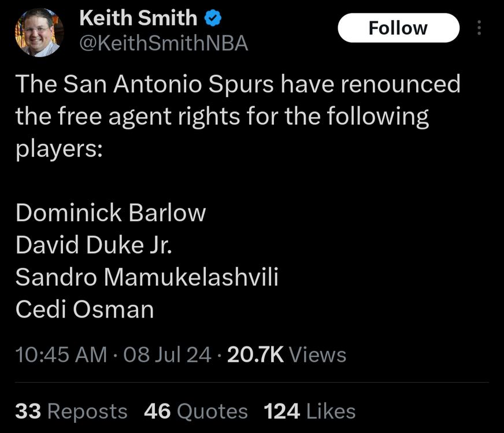The image size is (504, 433).
Task: Click the word players: in the tweet
Action: pos(59,150)
